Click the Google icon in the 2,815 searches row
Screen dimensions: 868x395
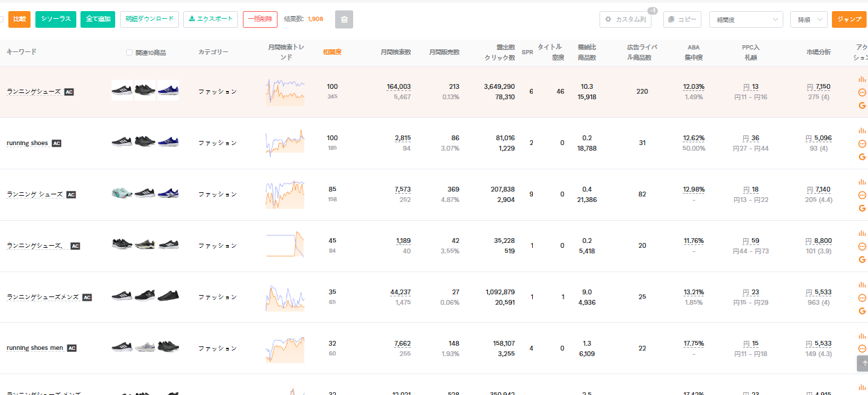(862, 157)
